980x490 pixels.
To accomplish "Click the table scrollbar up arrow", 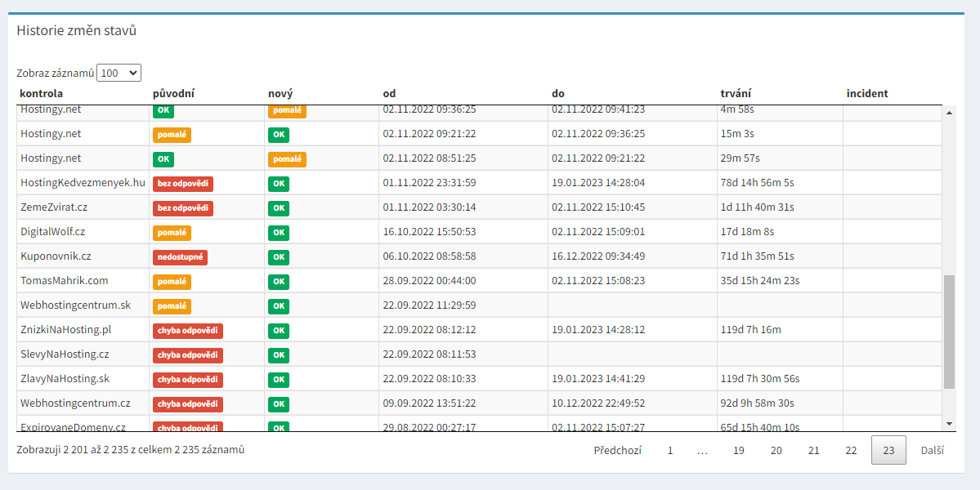I will [950, 113].
